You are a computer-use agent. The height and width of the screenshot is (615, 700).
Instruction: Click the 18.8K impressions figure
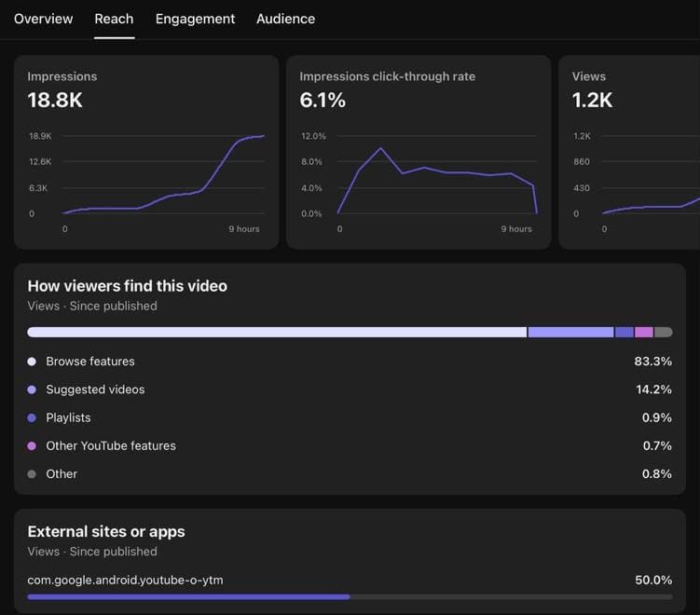click(55, 100)
